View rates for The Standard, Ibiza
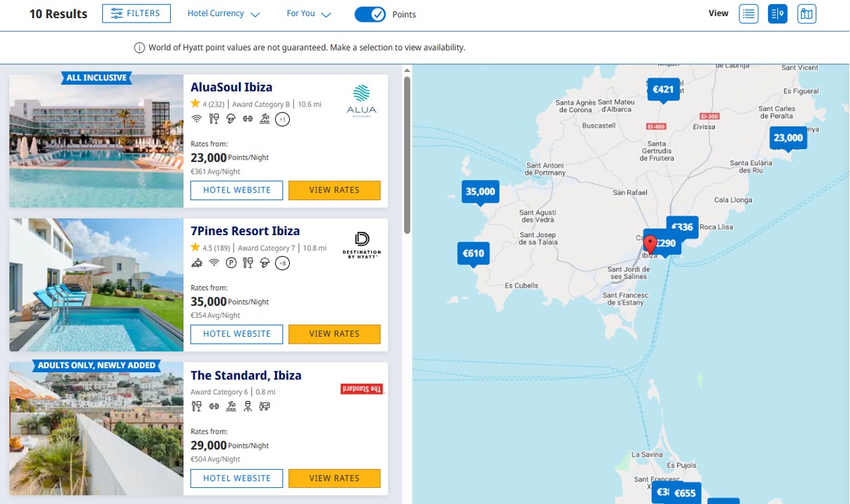850x504 pixels. (x=335, y=478)
